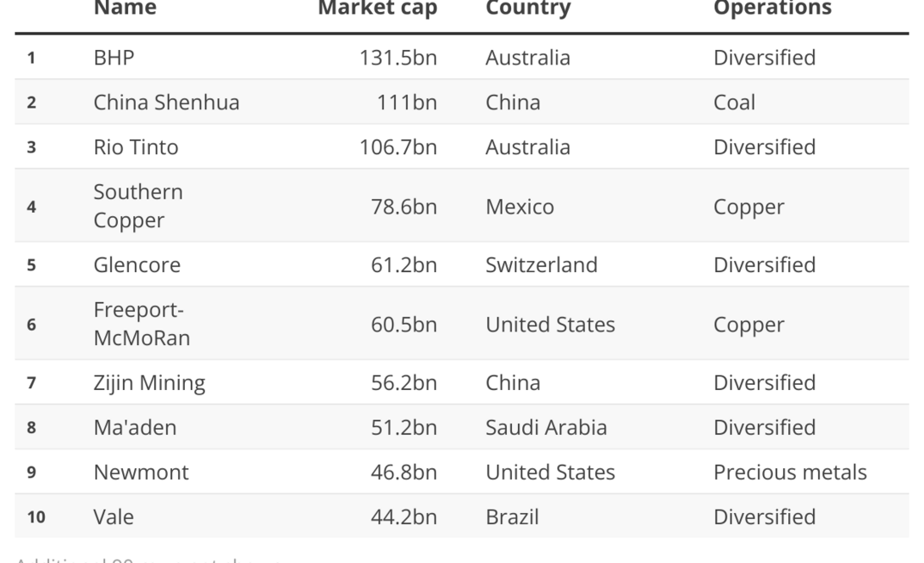Click the Name column header
Viewport: 924px width, 563px height.
125,9
